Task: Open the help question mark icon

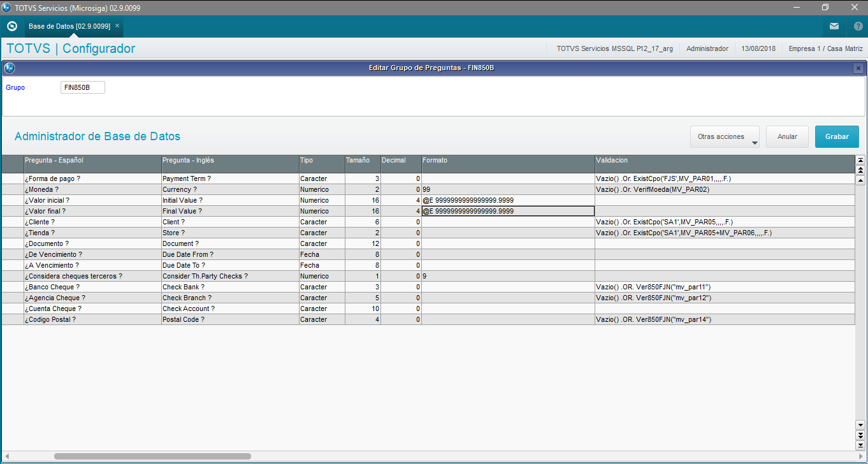Action: click(x=858, y=26)
